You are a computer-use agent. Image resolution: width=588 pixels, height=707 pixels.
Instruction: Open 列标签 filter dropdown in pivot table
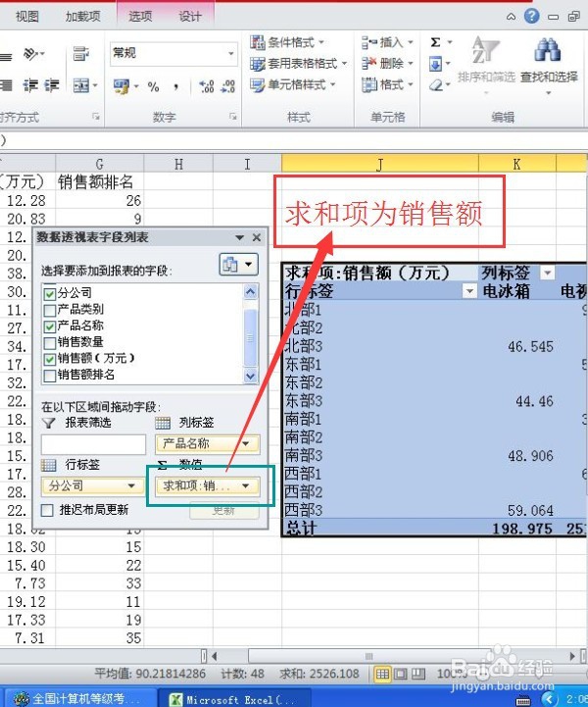[x=548, y=273]
